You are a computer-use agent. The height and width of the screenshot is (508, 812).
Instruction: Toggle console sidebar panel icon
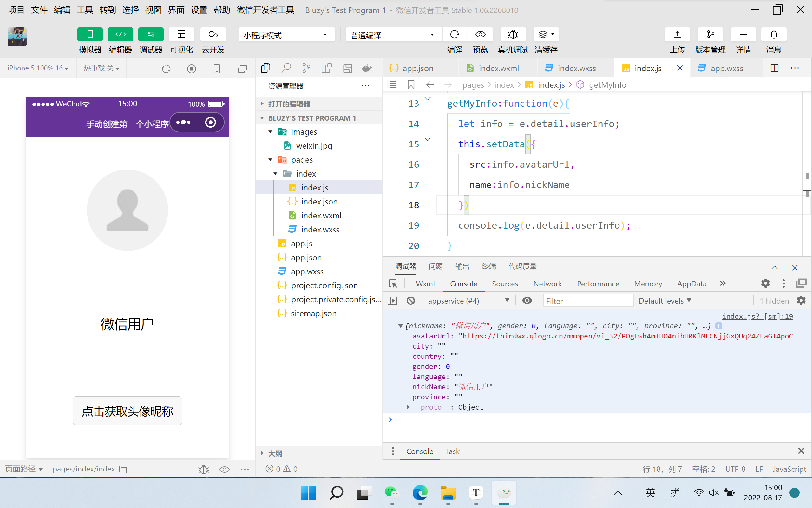(x=392, y=301)
